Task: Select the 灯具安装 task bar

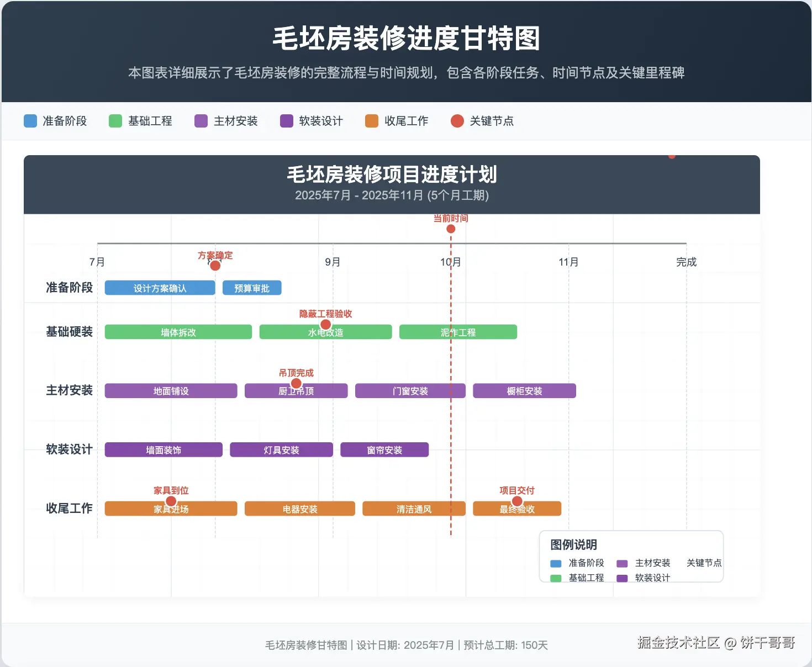Action: [282, 450]
